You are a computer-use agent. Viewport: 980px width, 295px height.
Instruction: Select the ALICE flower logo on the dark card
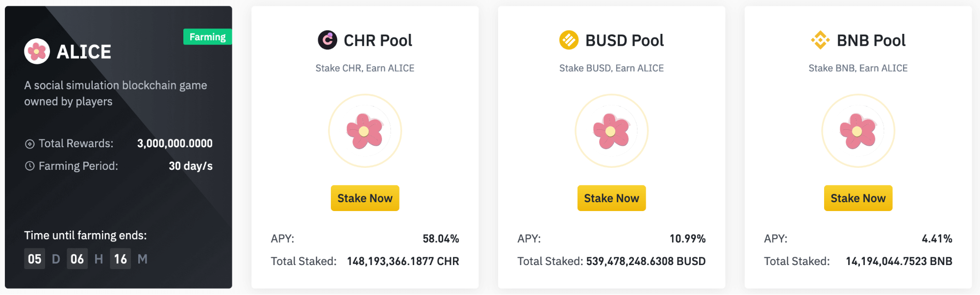(36, 51)
